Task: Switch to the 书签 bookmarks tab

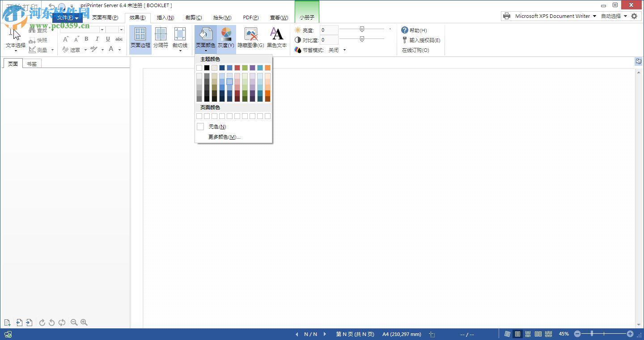Action: (x=31, y=63)
